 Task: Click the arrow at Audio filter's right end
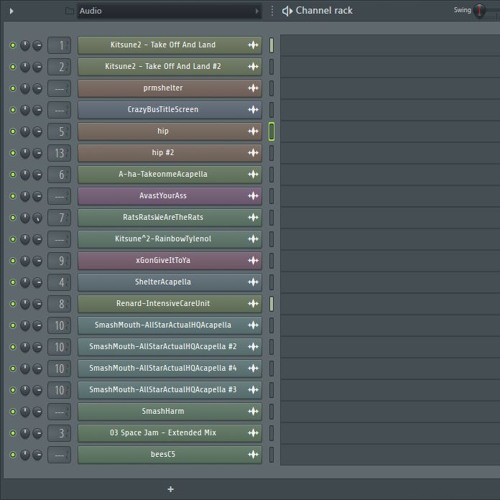click(257, 11)
